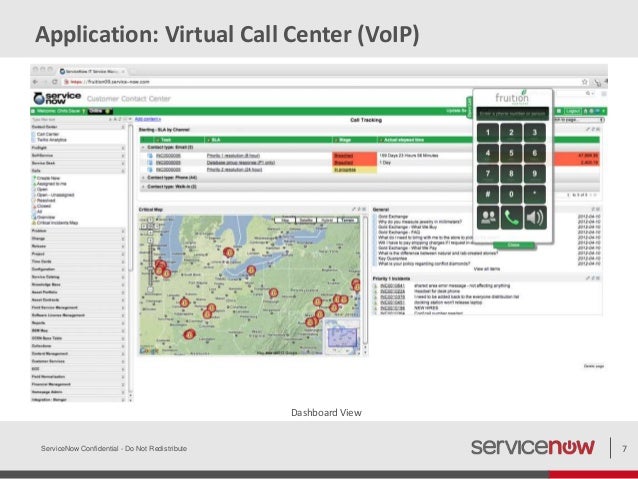Dial digit 1 on the keypad
Viewport: 638px width, 479px height.
(488, 133)
